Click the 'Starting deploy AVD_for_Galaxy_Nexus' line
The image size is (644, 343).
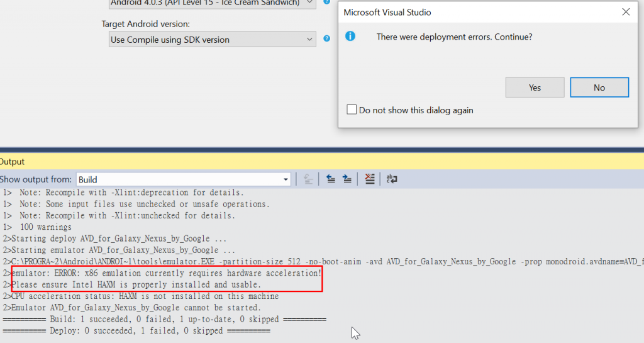coord(114,239)
